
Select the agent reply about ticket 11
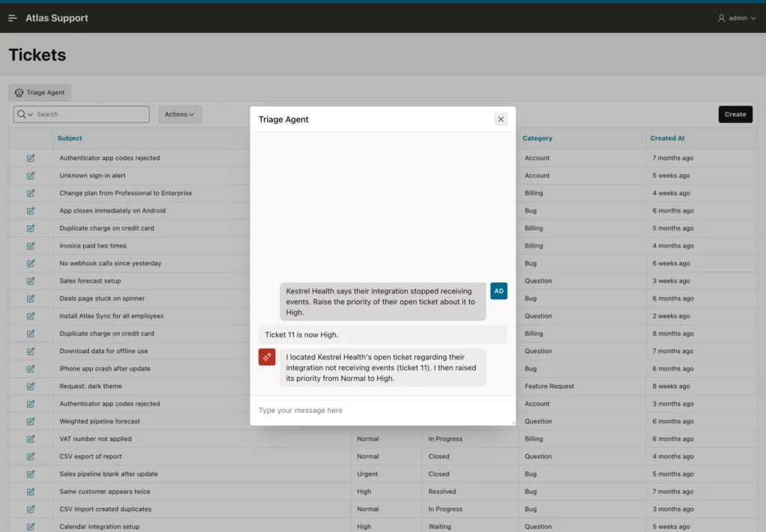(x=382, y=367)
